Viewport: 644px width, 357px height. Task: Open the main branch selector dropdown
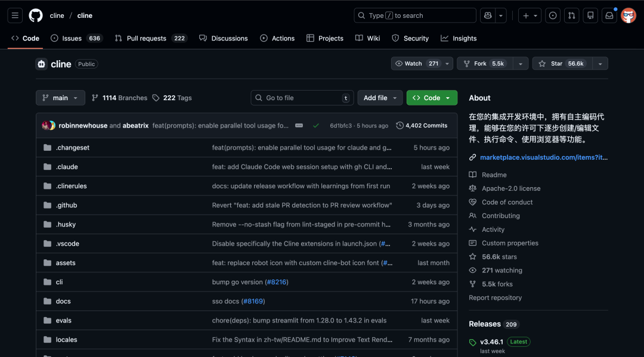(x=60, y=97)
